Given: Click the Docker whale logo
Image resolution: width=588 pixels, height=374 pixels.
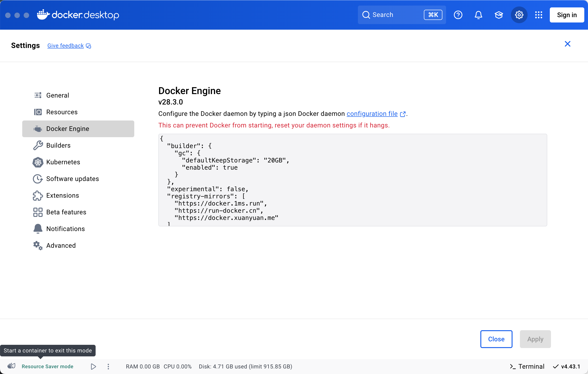Looking at the screenshot, I should (x=43, y=15).
